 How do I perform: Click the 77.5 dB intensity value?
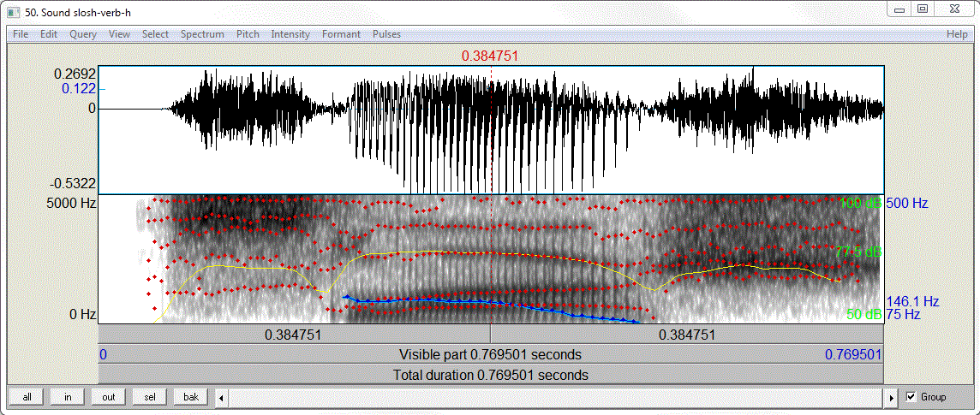click(x=858, y=252)
